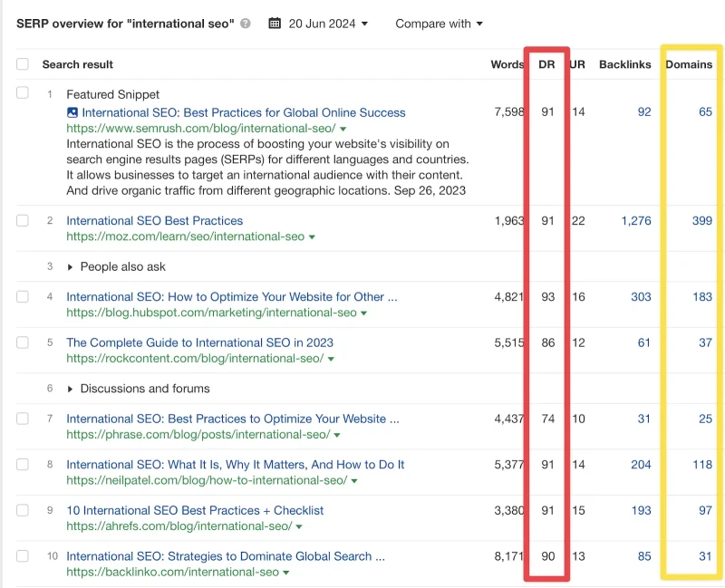
Task: Open the semrush.com URL dropdown arrow
Action: [x=343, y=129]
